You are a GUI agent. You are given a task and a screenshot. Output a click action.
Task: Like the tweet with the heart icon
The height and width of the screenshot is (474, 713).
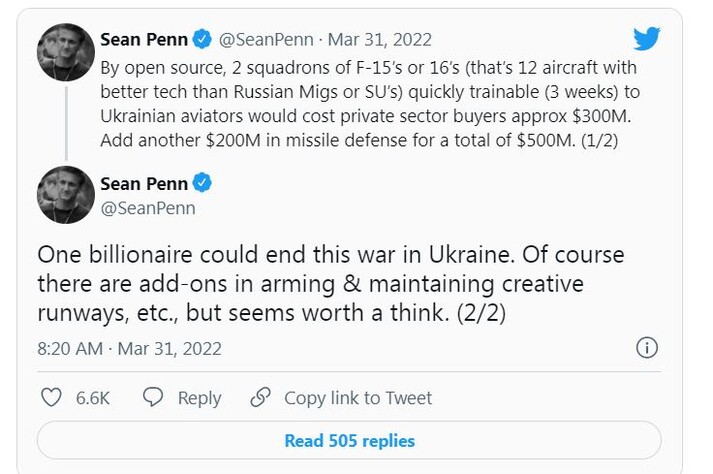coord(51,398)
